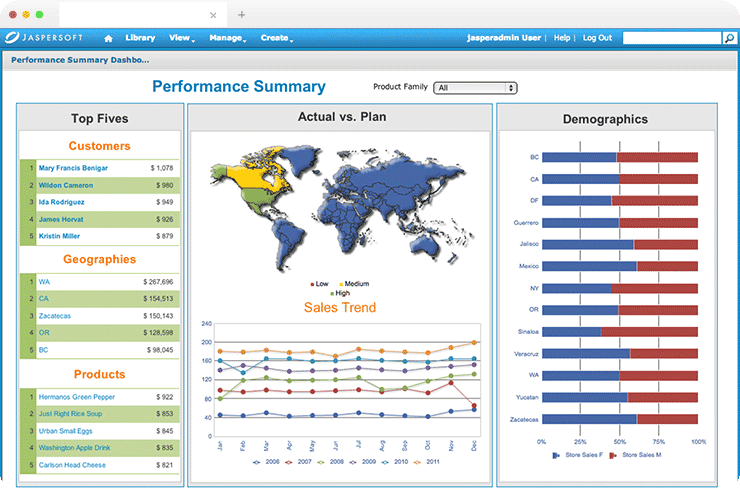
Task: Close the current browser tab
Action: point(213,15)
